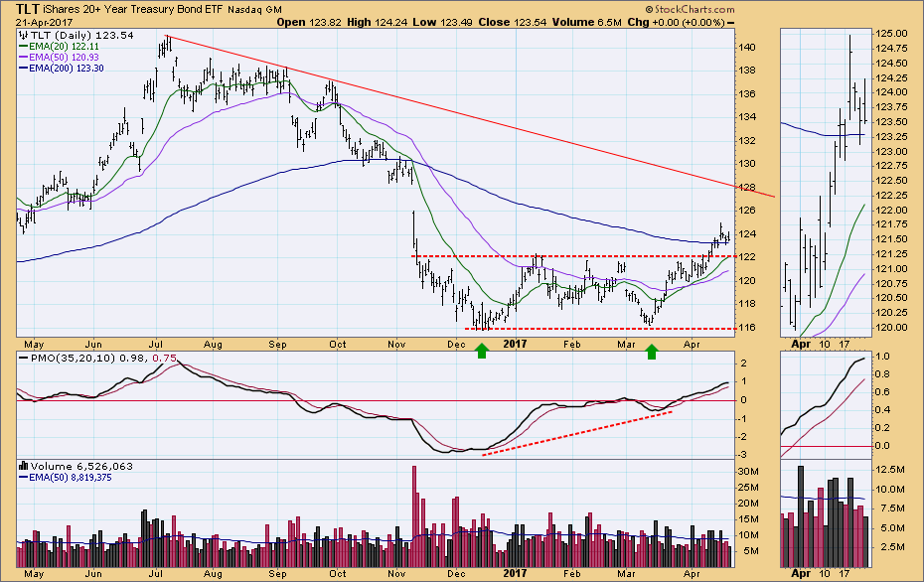Click the Jul label under the volume panel
The height and width of the screenshot is (582, 924).
coord(156,574)
